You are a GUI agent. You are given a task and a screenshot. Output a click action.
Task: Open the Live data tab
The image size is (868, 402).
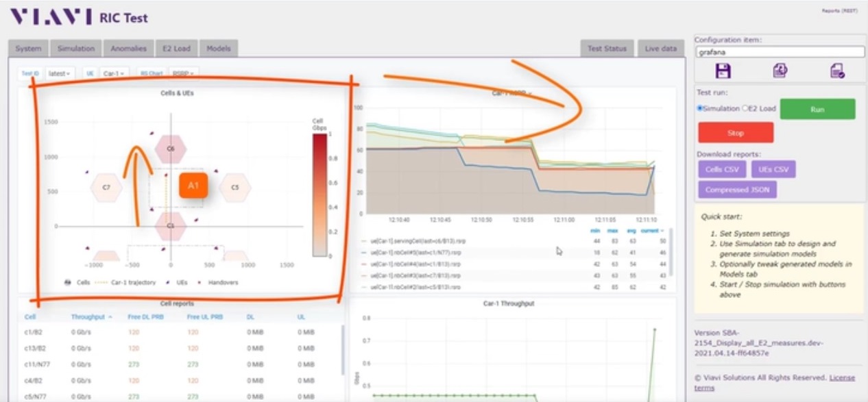point(660,49)
